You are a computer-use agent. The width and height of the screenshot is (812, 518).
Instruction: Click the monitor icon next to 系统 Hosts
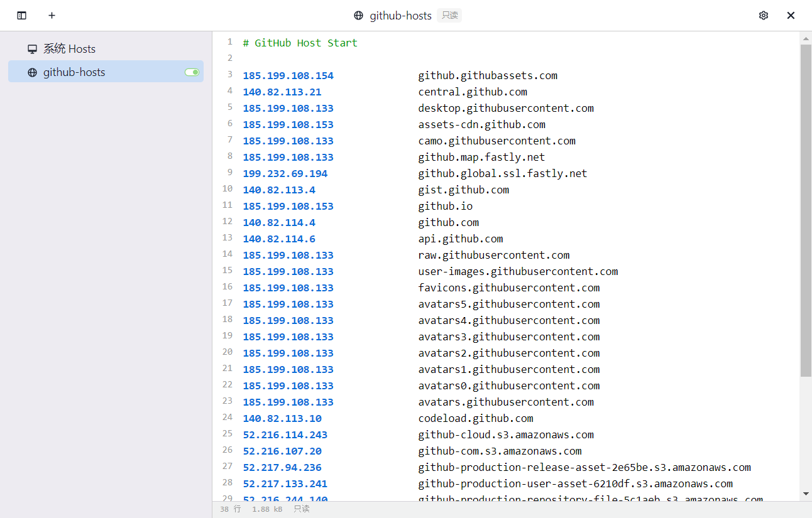(x=32, y=49)
